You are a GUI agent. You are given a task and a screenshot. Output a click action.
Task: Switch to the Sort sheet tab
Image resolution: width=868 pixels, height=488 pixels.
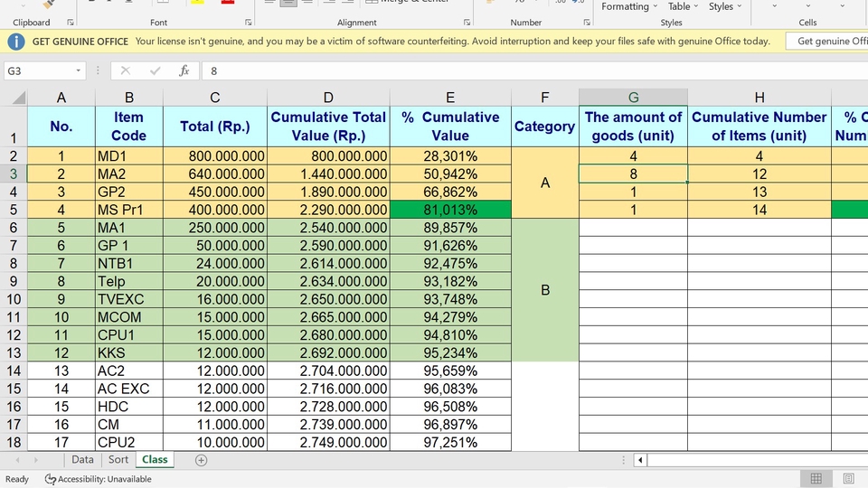118,460
